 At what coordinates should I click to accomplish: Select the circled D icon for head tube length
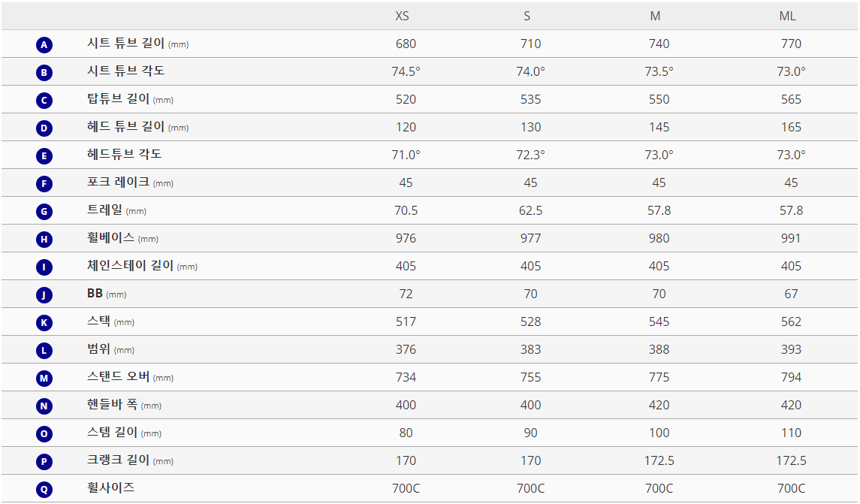pyautogui.click(x=44, y=128)
